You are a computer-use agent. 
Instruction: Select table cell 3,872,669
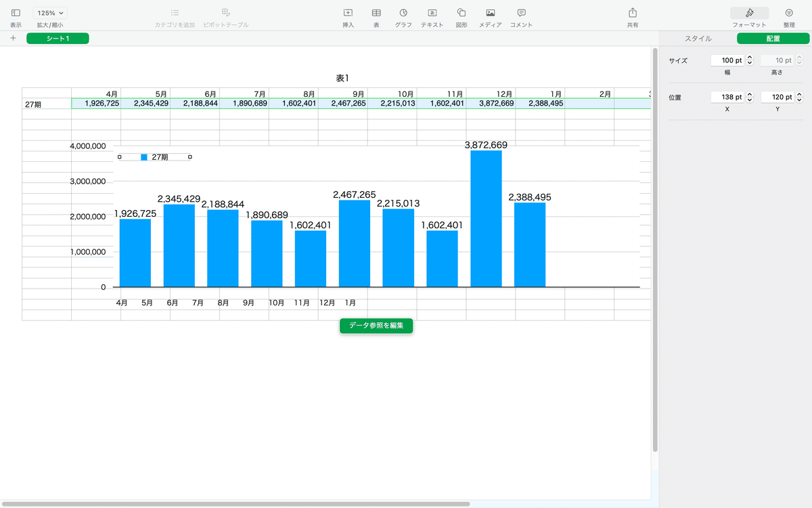(491, 104)
